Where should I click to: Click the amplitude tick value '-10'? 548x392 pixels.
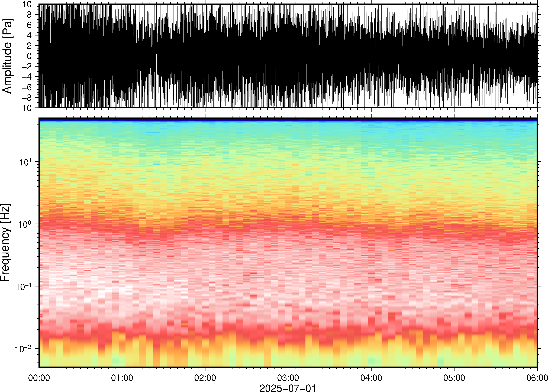pos(24,108)
